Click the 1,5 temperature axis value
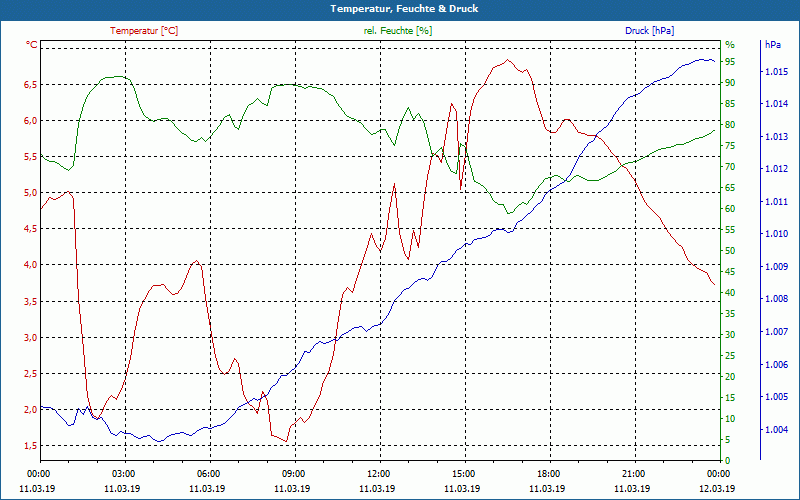800x500 pixels. (31, 446)
